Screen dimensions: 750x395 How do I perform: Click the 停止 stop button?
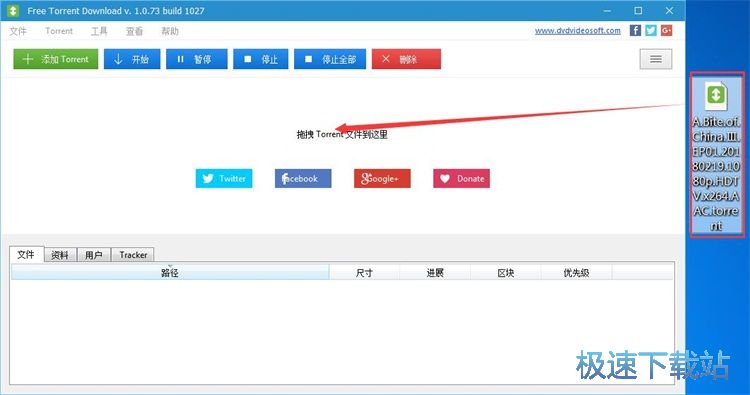(261, 59)
